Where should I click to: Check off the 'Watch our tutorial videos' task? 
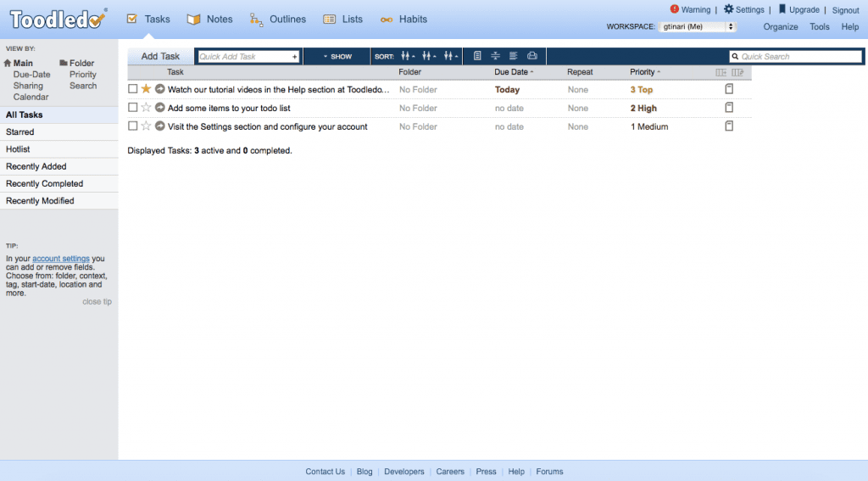(x=133, y=89)
